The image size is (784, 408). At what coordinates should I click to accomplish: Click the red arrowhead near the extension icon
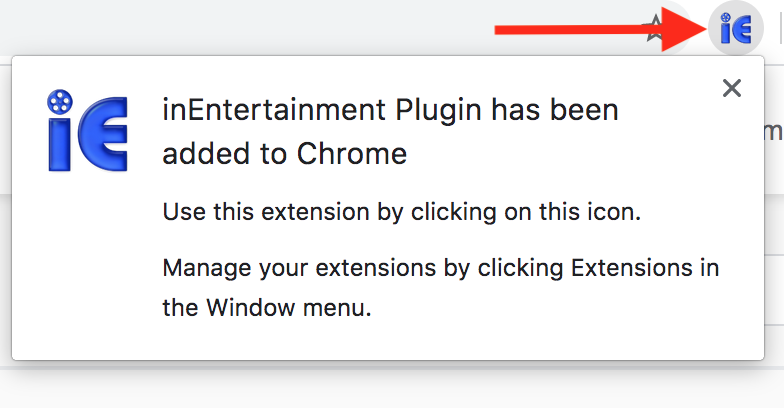pyautogui.click(x=688, y=30)
